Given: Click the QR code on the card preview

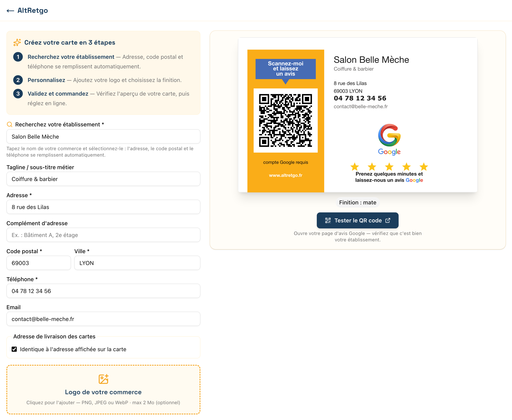Looking at the screenshot, I should click(286, 120).
